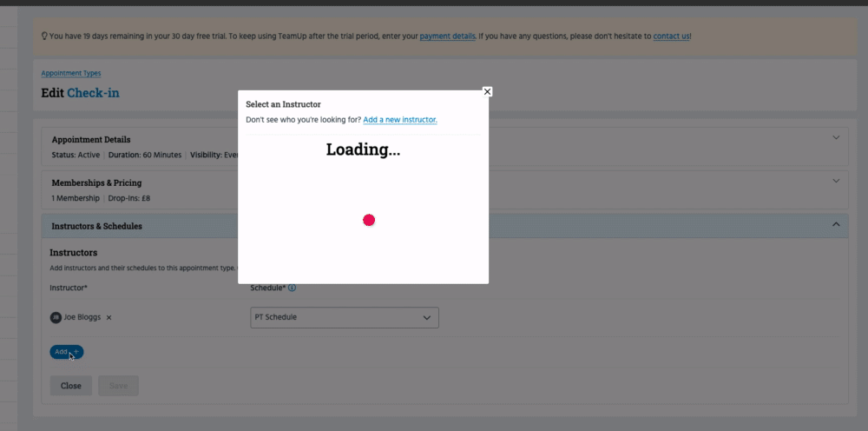
Task: Click the red loading spinner dot
Action: pyautogui.click(x=369, y=220)
